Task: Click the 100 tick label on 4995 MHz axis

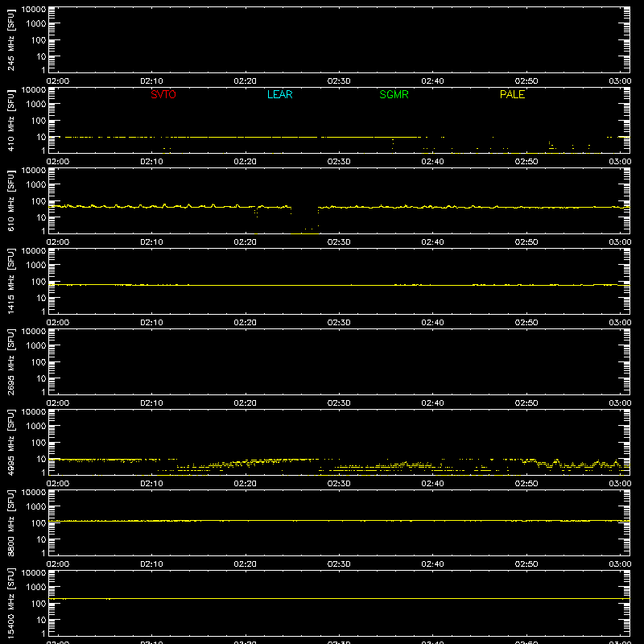Action: 39,443
